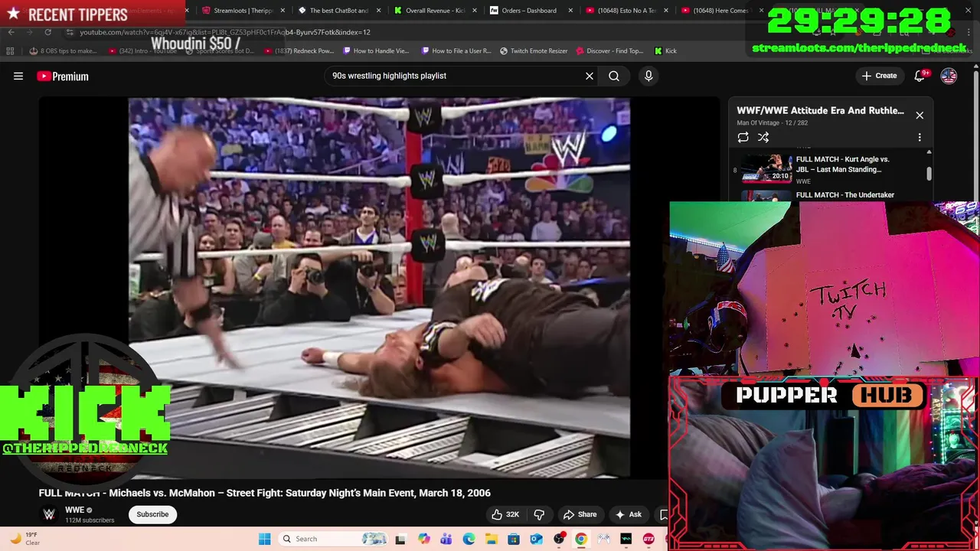Open the YouTube account avatar menu
Viewport: 980px width, 551px height.
pyautogui.click(x=949, y=76)
